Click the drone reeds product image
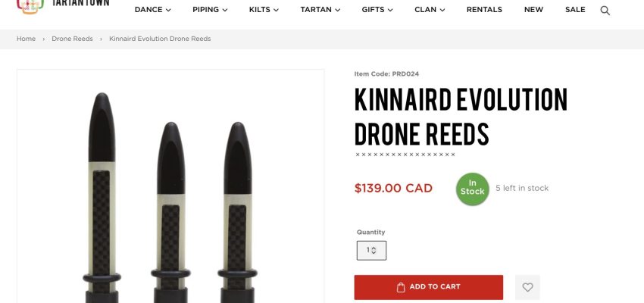Screen dimensions: 644x303 tap(170, 197)
